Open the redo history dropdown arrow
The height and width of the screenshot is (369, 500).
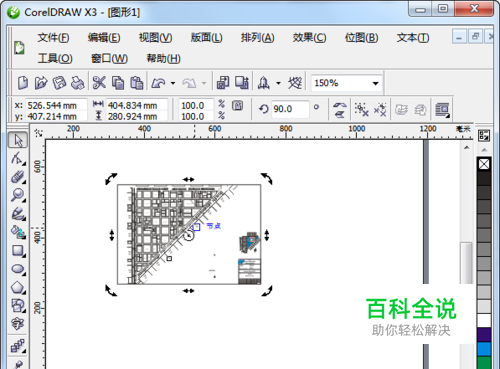point(204,83)
